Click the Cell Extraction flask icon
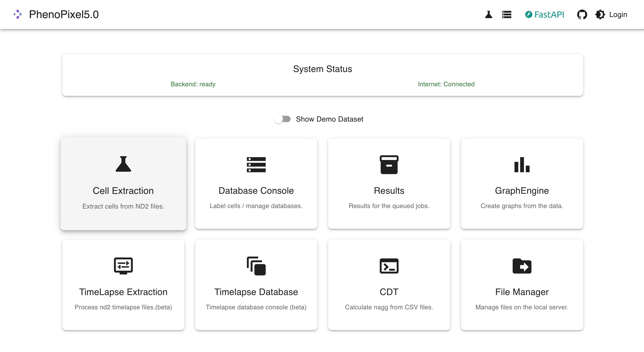Viewport: 644px width, 352px height. [x=123, y=164]
